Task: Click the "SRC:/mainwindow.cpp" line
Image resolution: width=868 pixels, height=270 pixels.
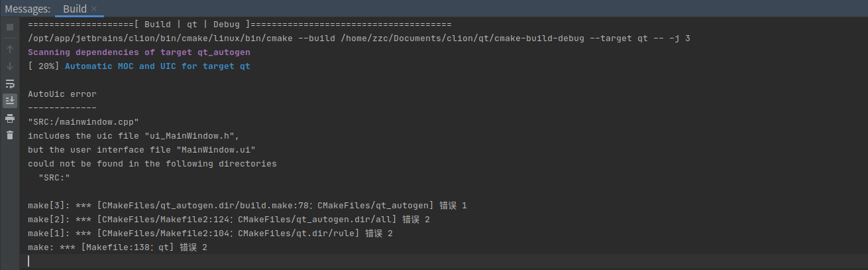Action: click(83, 122)
